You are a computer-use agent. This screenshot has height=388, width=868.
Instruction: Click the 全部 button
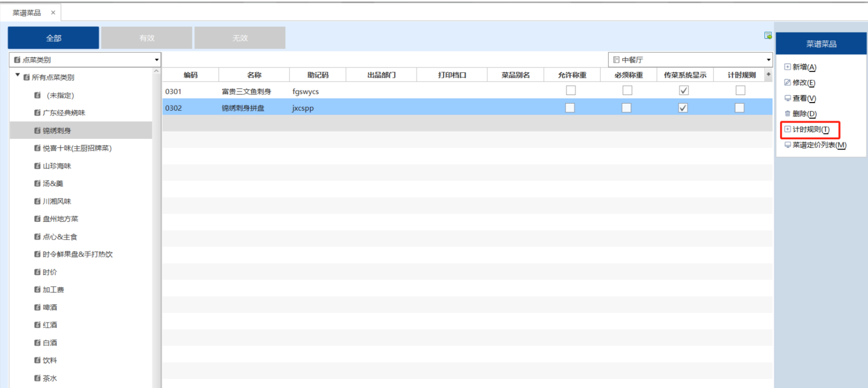[53, 38]
